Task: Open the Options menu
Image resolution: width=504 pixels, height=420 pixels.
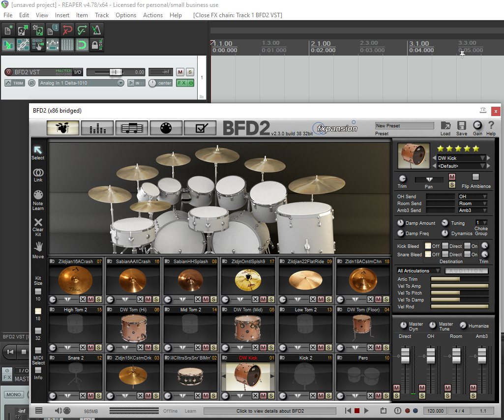Action: pos(126,15)
